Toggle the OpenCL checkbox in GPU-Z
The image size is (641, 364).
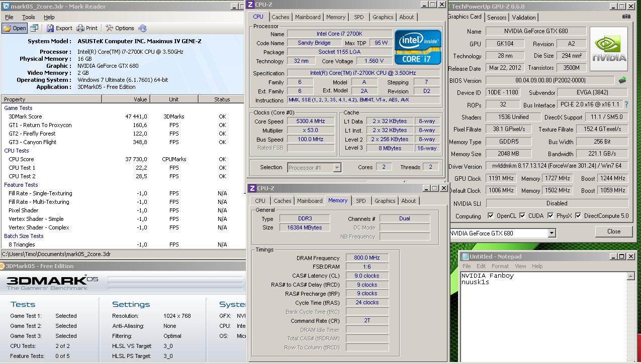[x=491, y=216]
